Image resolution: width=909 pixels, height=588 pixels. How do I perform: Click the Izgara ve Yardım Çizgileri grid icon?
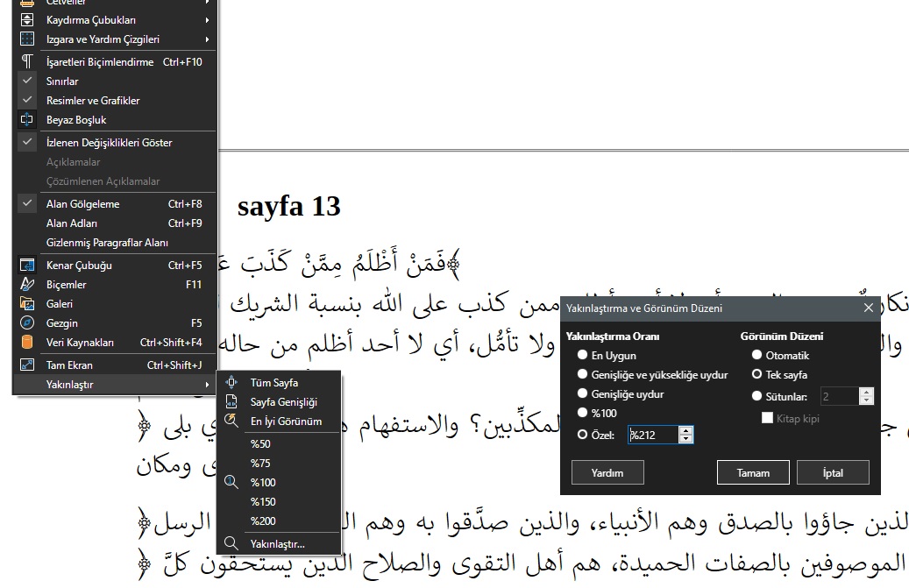[26, 39]
